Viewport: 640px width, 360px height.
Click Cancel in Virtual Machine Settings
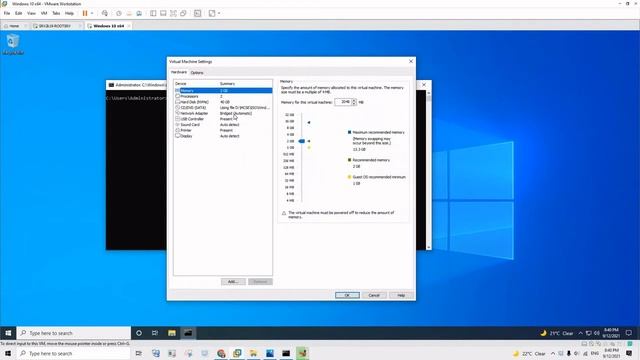[x=374, y=295]
